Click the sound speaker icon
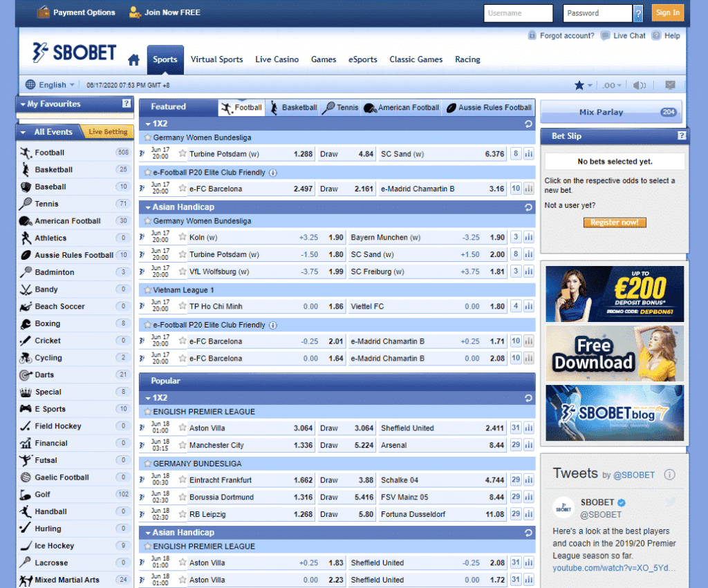Image resolution: width=708 pixels, height=588 pixels. (x=639, y=86)
